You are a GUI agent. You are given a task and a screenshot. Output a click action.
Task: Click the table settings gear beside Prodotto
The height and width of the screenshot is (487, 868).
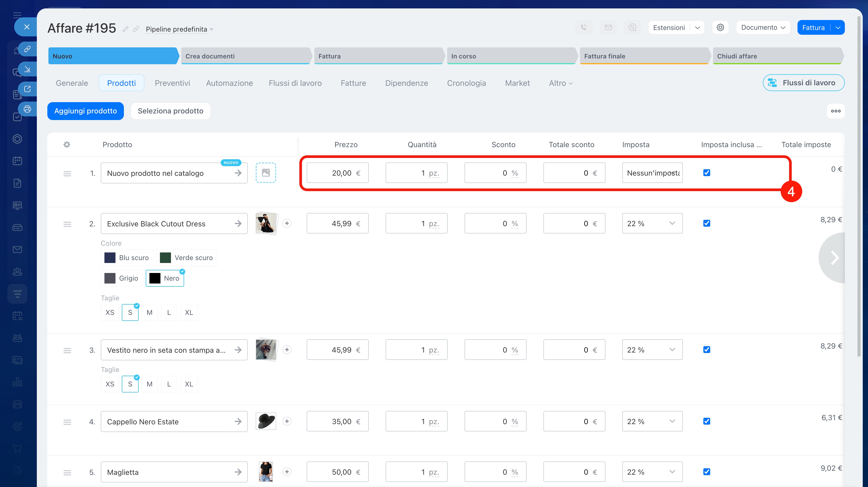67,145
